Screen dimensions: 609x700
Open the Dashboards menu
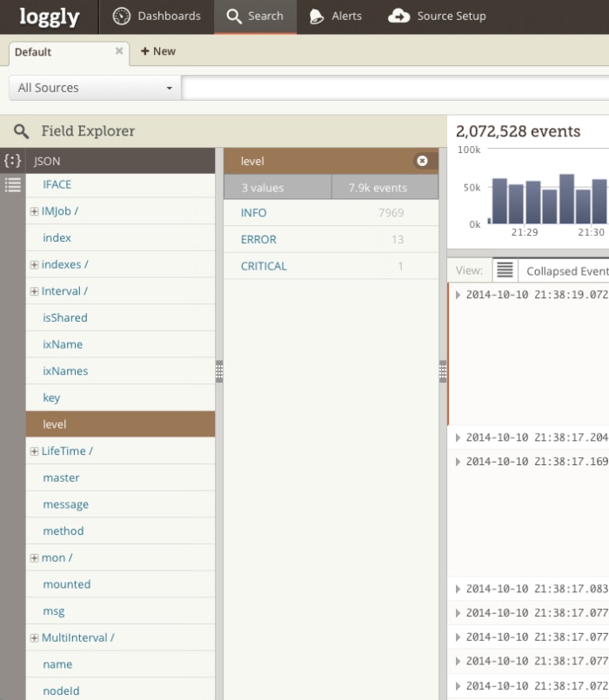click(157, 17)
